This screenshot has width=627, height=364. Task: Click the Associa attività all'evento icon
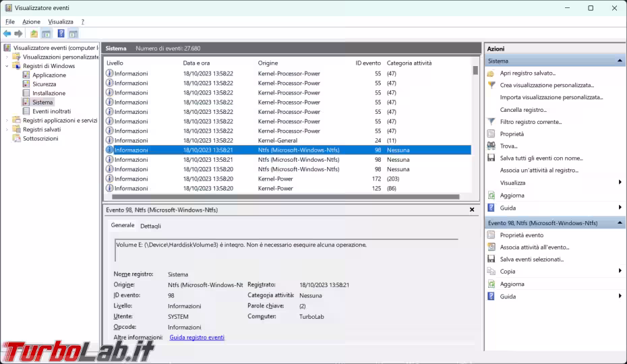[491, 247]
